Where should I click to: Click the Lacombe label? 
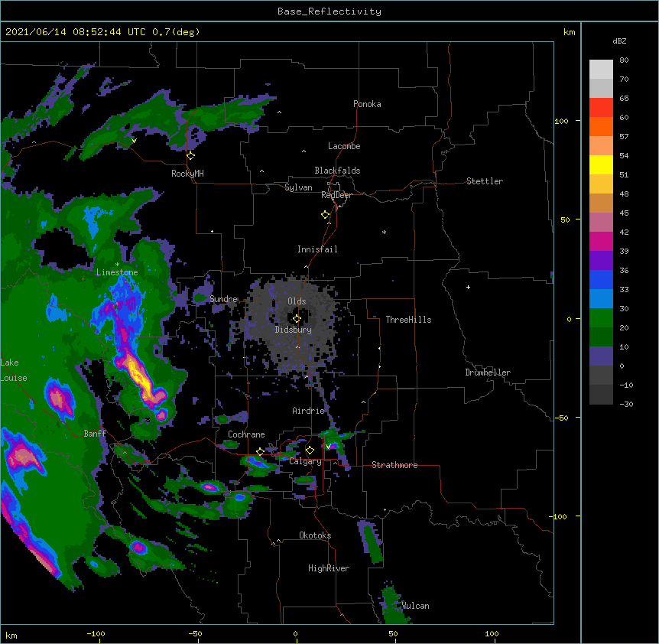(x=344, y=146)
